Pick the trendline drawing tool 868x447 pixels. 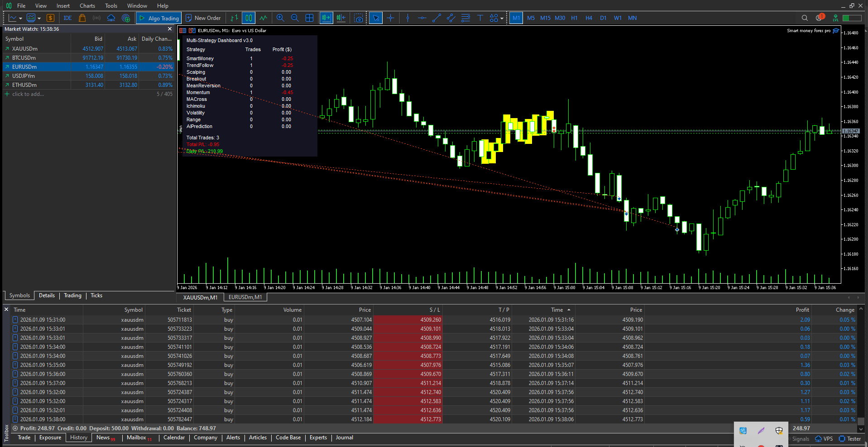[x=436, y=18]
